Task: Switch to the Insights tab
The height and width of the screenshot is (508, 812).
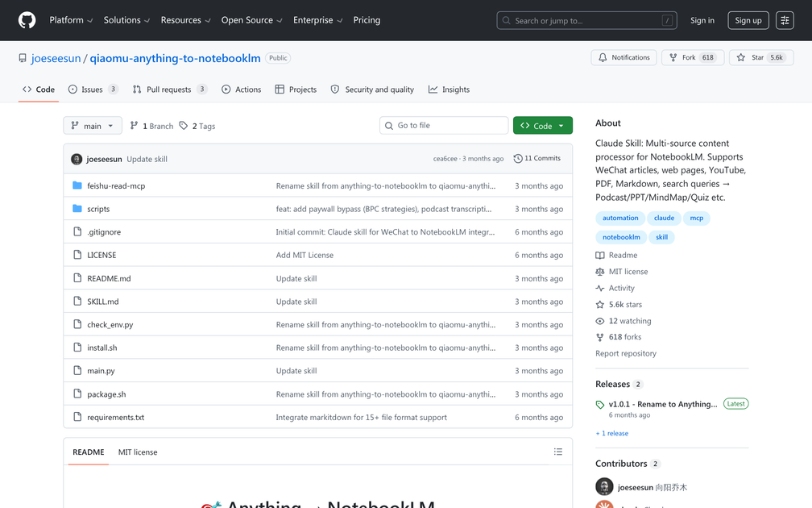Action: 449,90
